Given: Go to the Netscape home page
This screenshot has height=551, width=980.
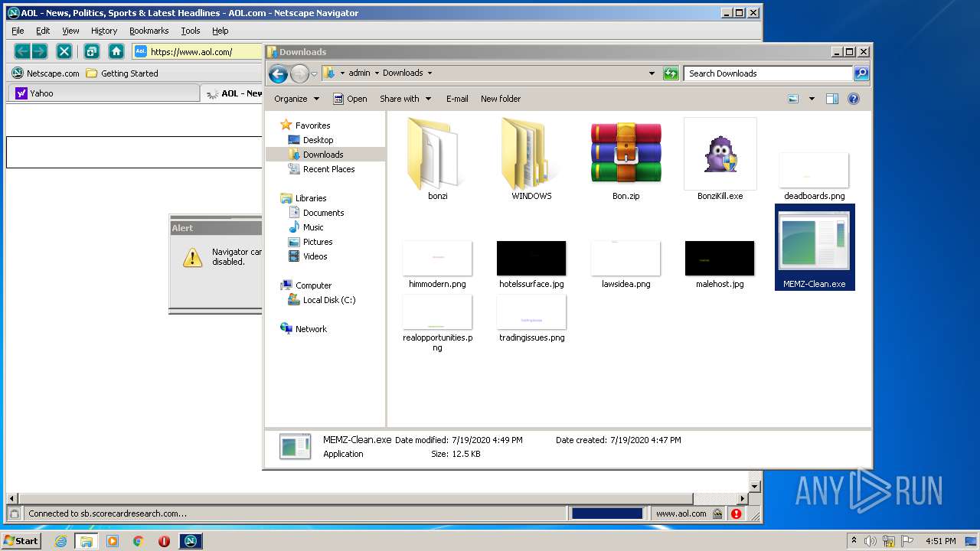Looking at the screenshot, I should [x=116, y=51].
